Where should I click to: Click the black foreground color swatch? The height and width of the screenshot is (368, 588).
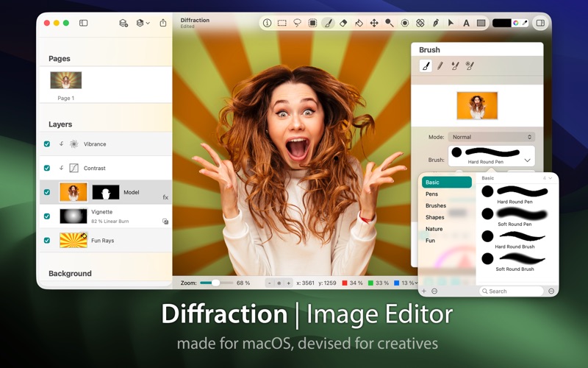pyautogui.click(x=502, y=23)
